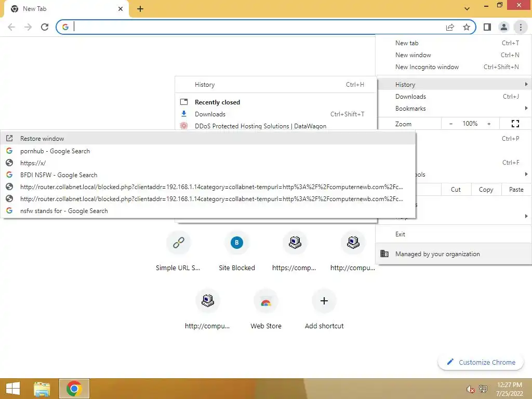Bookmark this tab with the star icon
This screenshot has width=532, height=399.
coord(467,27)
